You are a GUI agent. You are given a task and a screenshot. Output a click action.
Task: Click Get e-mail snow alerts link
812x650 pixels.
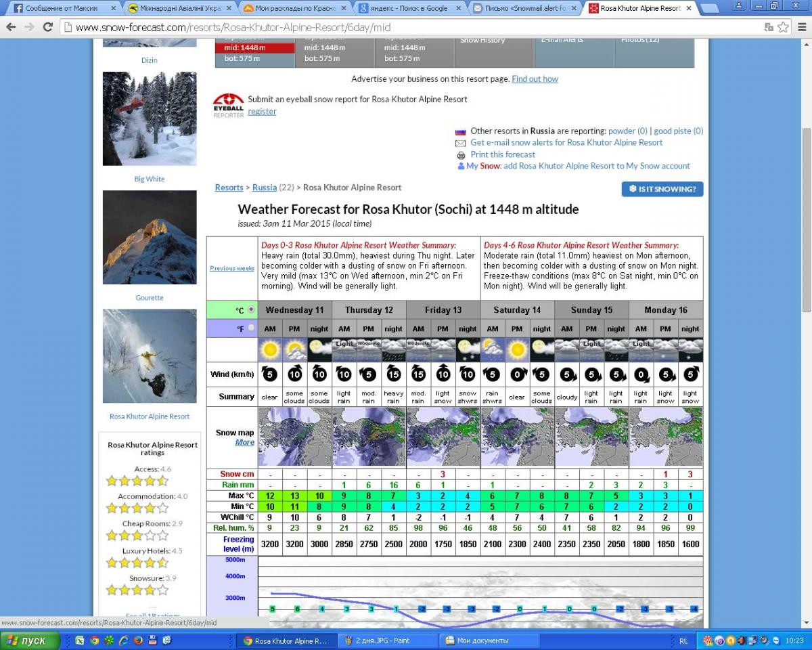tap(566, 143)
